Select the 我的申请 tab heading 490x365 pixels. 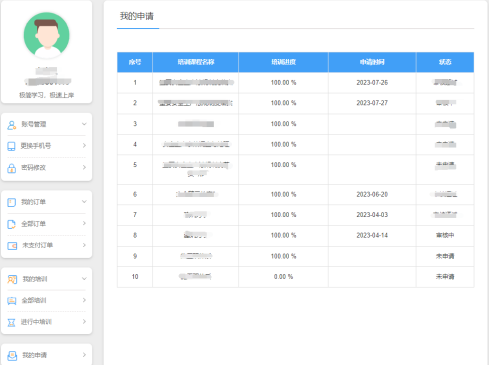coord(137,16)
